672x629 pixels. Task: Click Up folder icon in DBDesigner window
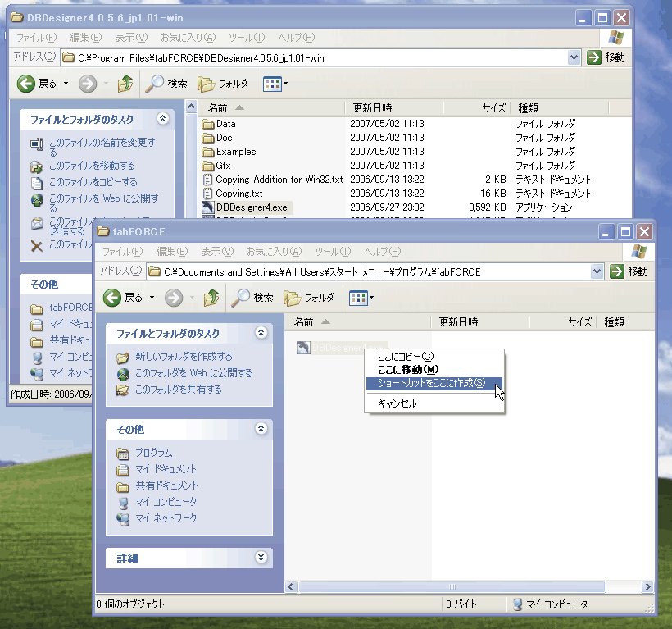[x=125, y=84]
